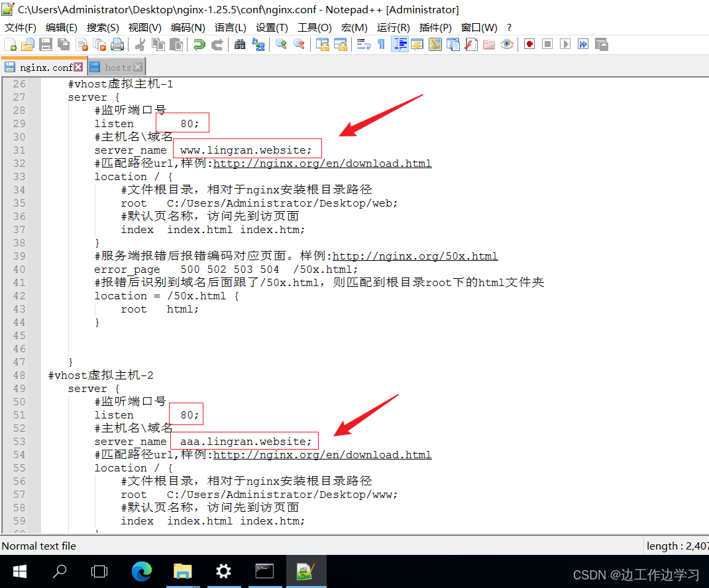Paste from clipboard using Paste icon
Image resolution: width=709 pixels, height=588 pixels.
(x=176, y=44)
